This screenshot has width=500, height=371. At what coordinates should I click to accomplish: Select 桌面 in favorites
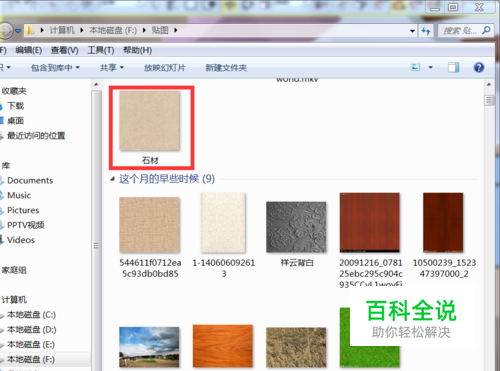point(16,121)
